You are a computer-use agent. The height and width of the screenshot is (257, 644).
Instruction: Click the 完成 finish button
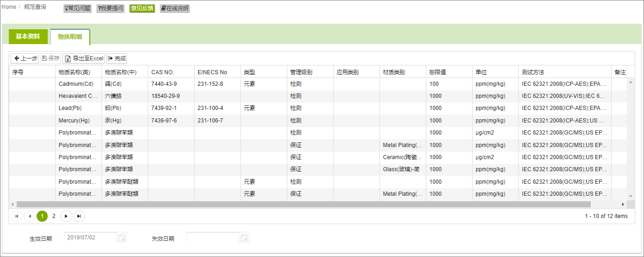pos(117,58)
